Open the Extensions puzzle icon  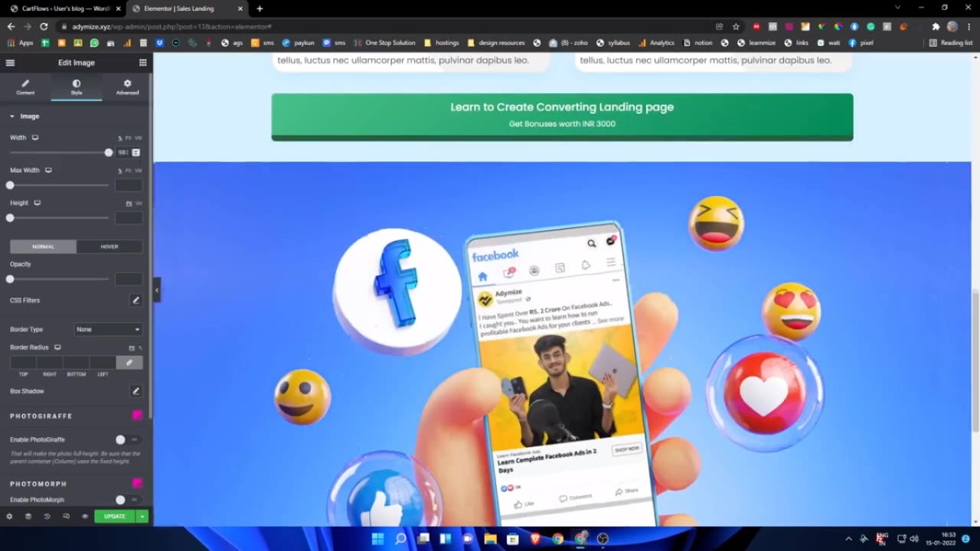[x=936, y=26]
